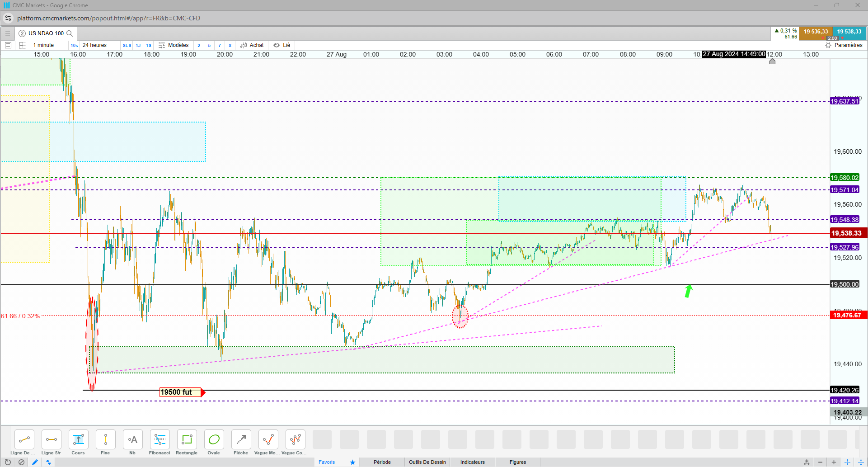Screen dimensions: 868x467
Task: Open the 24 heures range dropdown
Action: (x=95, y=45)
